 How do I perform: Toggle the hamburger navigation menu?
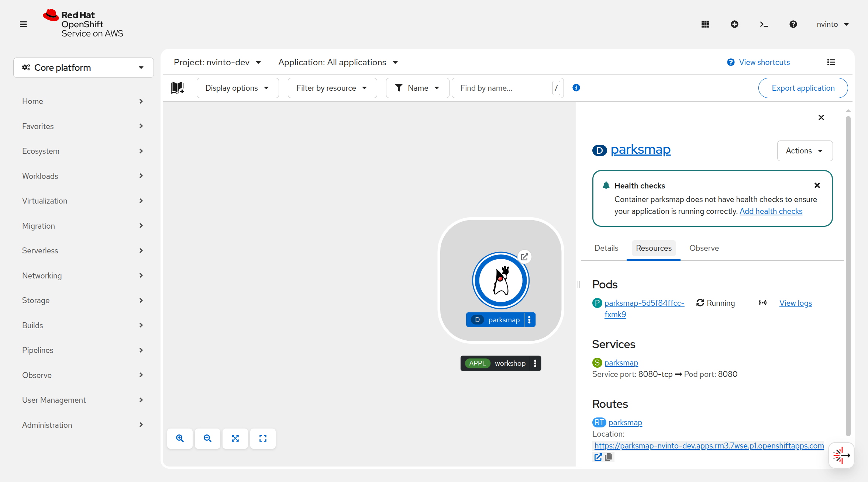coord(23,24)
